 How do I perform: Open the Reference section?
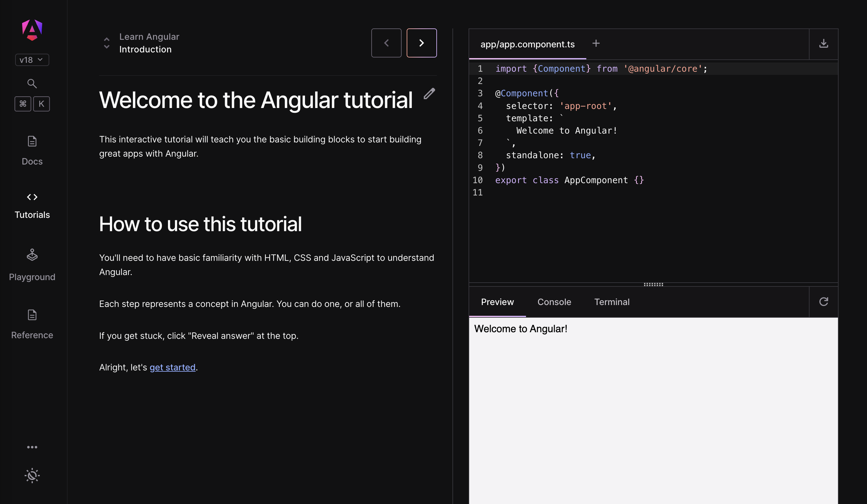[x=32, y=323]
